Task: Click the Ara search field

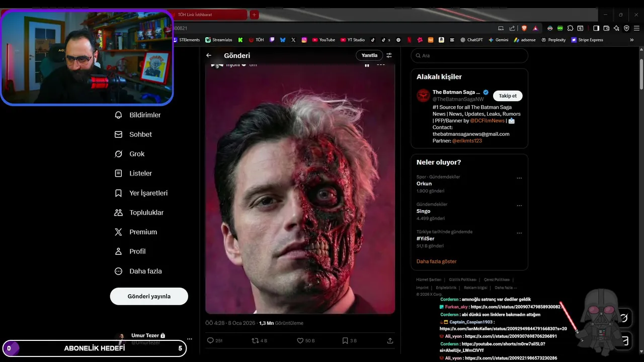Action: coord(469,56)
